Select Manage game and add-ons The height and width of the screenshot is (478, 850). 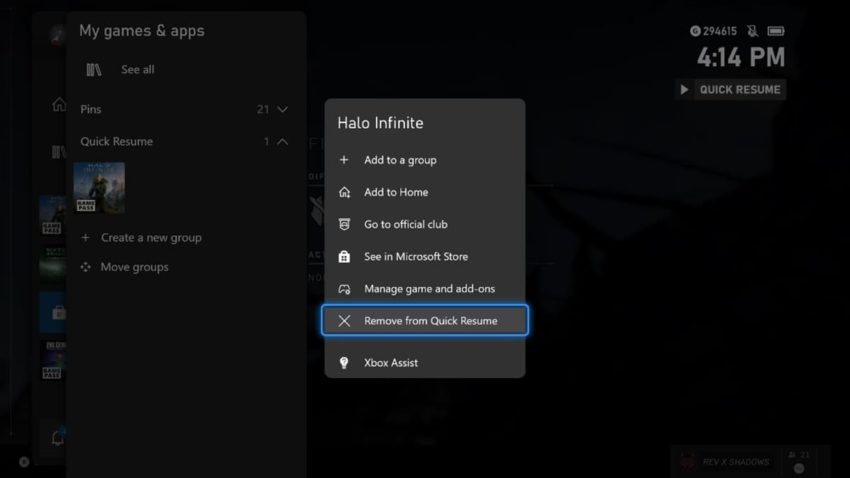pos(429,289)
